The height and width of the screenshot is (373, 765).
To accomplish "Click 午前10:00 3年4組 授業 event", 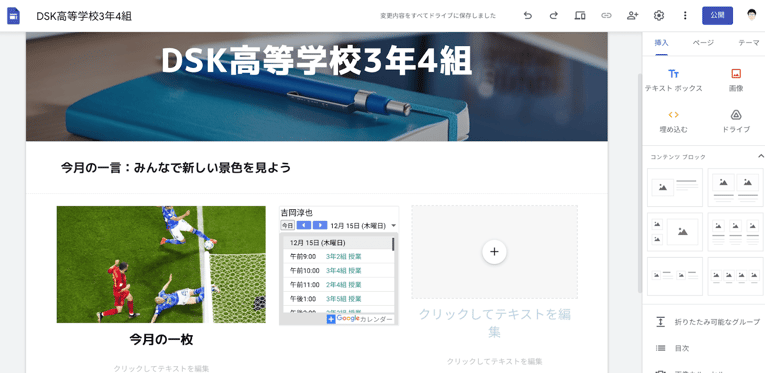I will [x=339, y=271].
